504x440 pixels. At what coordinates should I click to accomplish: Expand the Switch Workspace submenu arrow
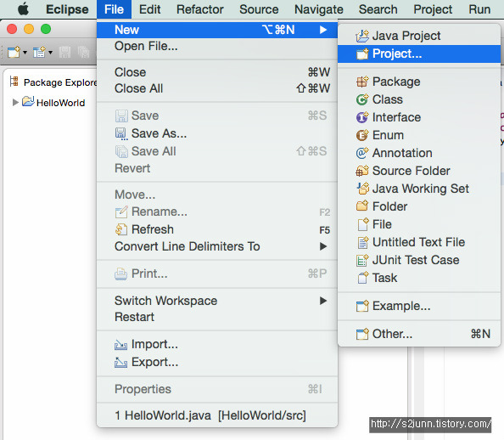(x=323, y=301)
